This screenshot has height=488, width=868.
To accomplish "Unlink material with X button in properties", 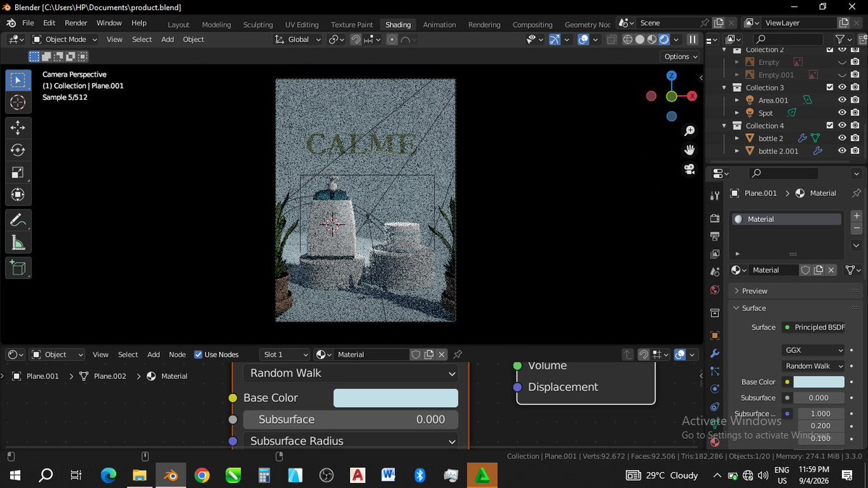I will (x=831, y=270).
